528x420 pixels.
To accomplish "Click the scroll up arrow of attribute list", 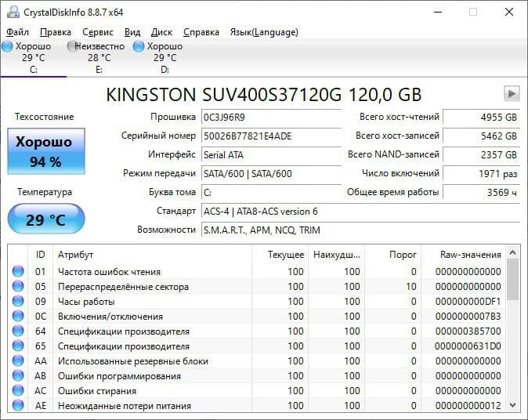I will [512, 252].
